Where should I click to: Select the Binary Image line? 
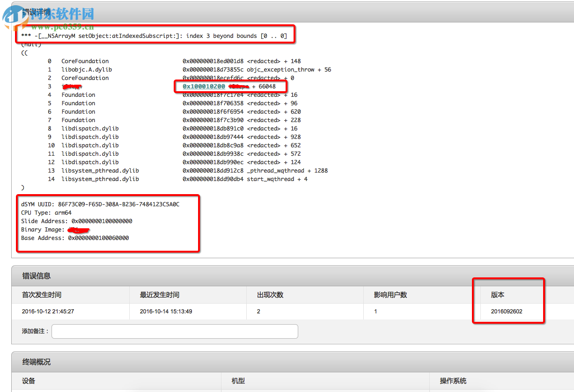55,230
